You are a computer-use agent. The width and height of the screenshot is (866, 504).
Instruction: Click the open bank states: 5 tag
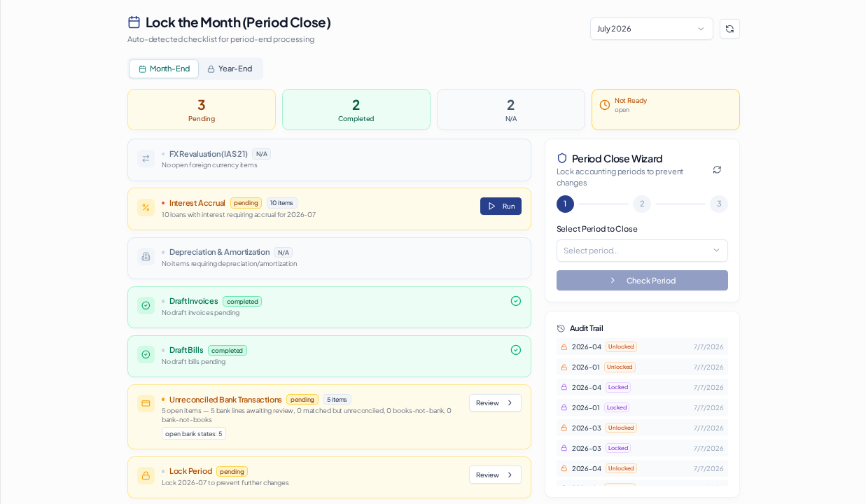[x=194, y=433]
